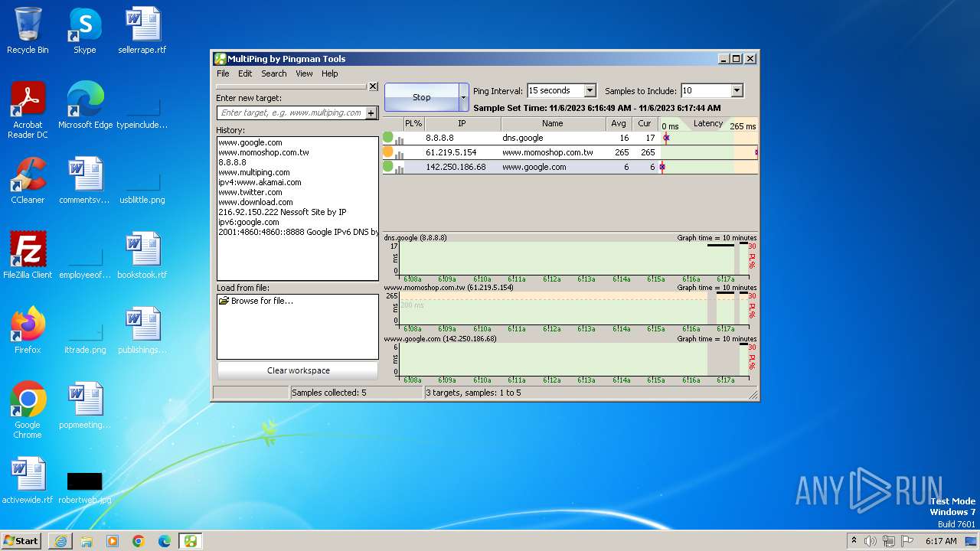Click the www.momoshop.com.tw name cell in table
The height and width of the screenshot is (551, 980).
tap(554, 152)
